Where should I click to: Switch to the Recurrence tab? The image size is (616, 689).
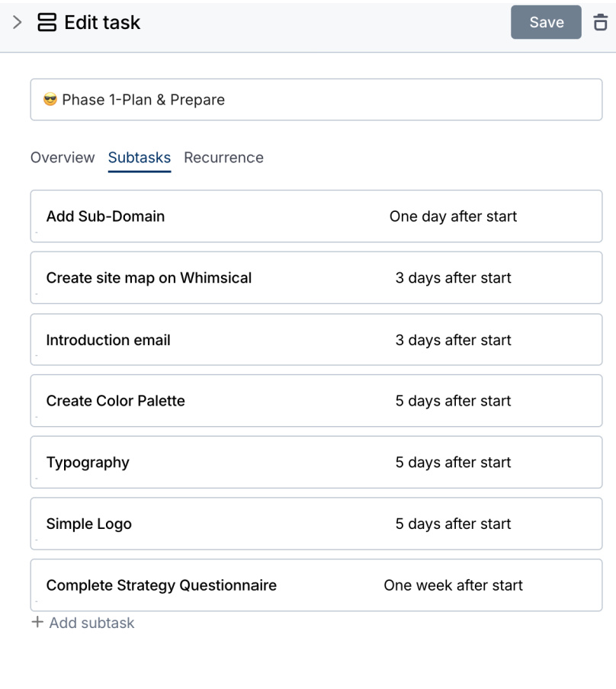tap(223, 158)
